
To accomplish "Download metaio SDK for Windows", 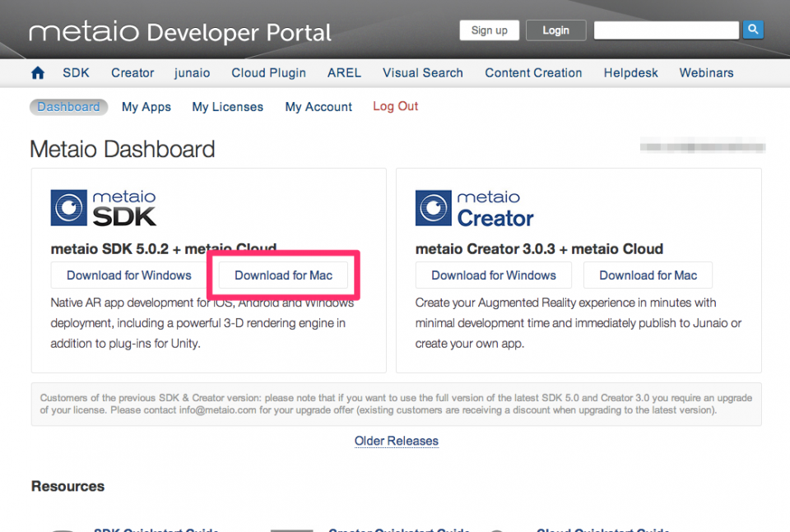I will pos(129,275).
